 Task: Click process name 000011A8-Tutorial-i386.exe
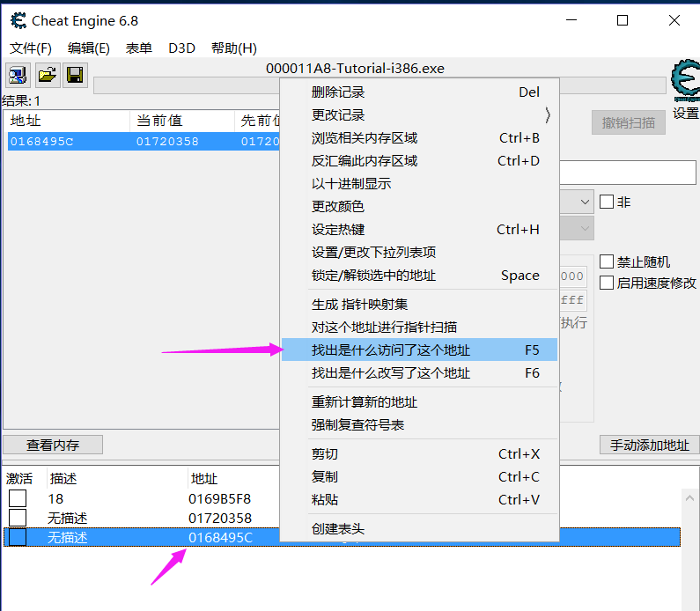pyautogui.click(x=355, y=69)
